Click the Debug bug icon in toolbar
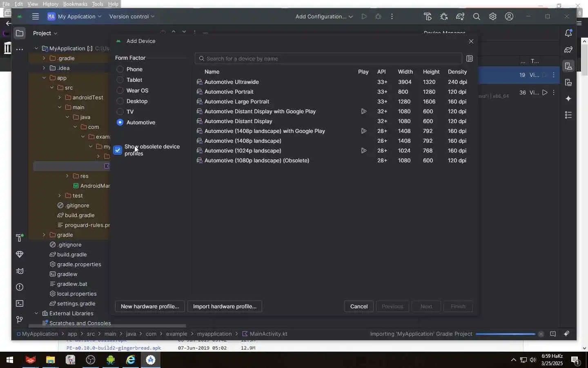Screen dimensions: 588x368 pyautogui.click(x=378, y=17)
